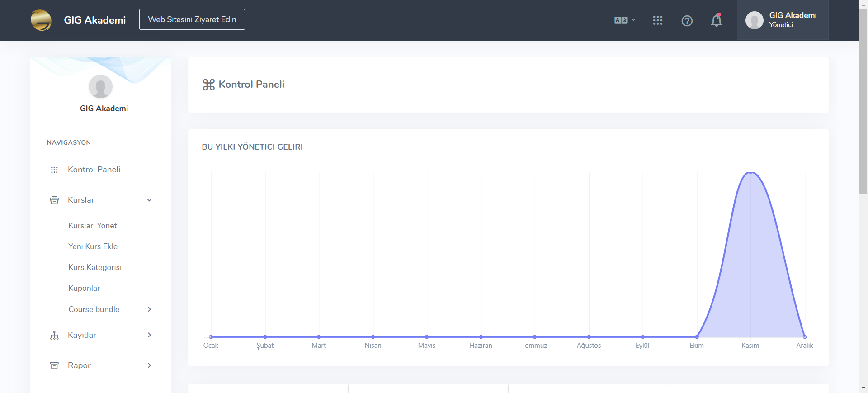Click the Rapor archive icon
Viewport: 868px width, 393px height.
coord(54,365)
